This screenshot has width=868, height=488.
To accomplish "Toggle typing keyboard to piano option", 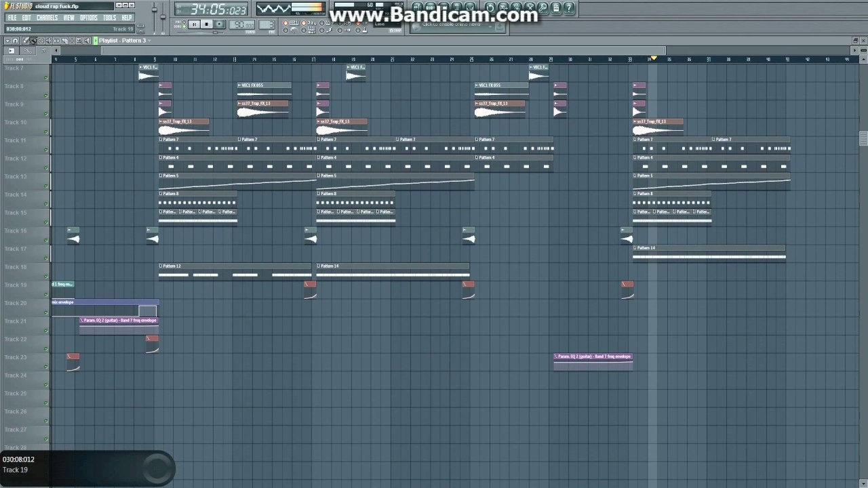I will [x=285, y=23].
